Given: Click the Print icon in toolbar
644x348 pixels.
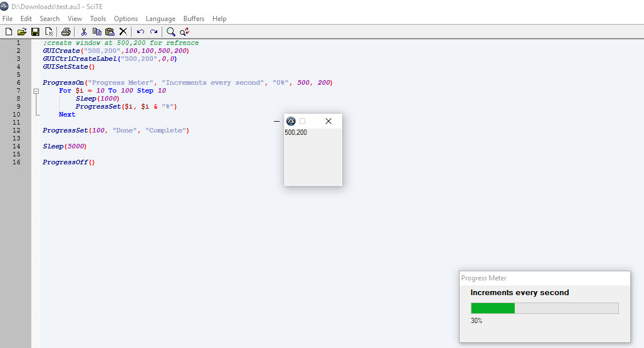Looking at the screenshot, I should 65,32.
